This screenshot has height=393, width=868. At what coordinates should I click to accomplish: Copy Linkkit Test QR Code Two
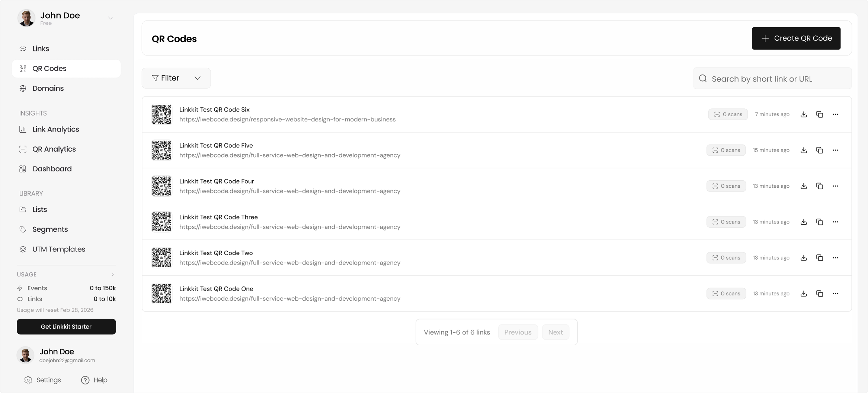pyautogui.click(x=819, y=258)
